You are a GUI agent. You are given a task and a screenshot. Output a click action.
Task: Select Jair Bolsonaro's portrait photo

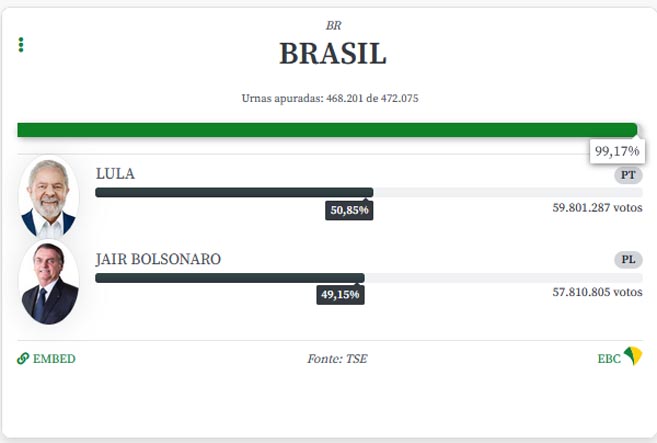(x=49, y=283)
